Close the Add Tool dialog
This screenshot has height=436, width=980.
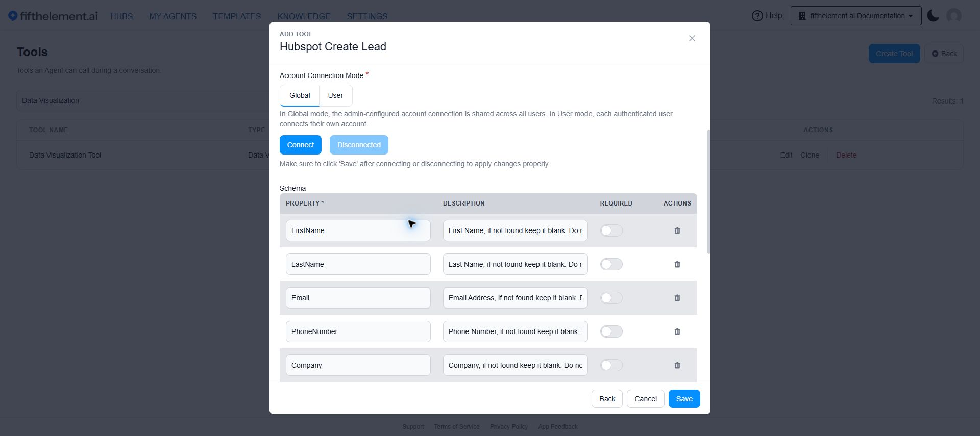pos(692,38)
